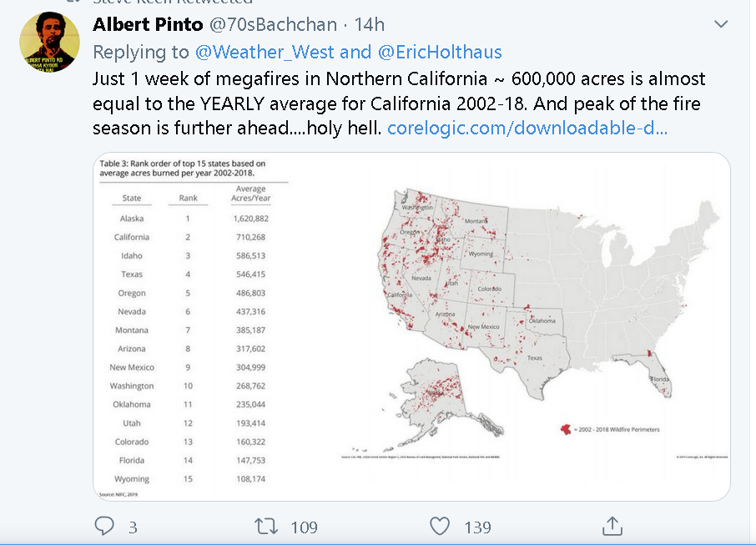Retweet this post using the arrows icon
This screenshot has height=545, width=756.
[x=266, y=526]
